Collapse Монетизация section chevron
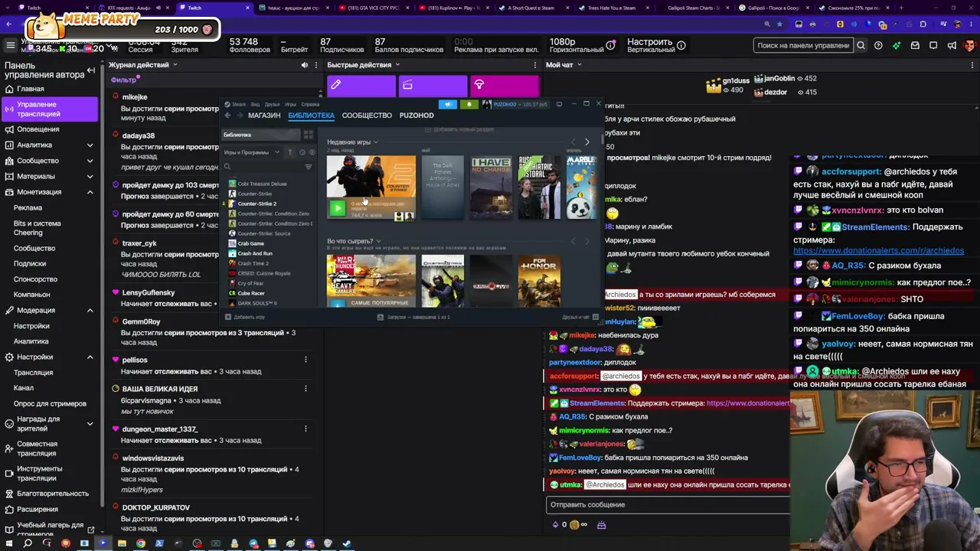 click(x=90, y=192)
